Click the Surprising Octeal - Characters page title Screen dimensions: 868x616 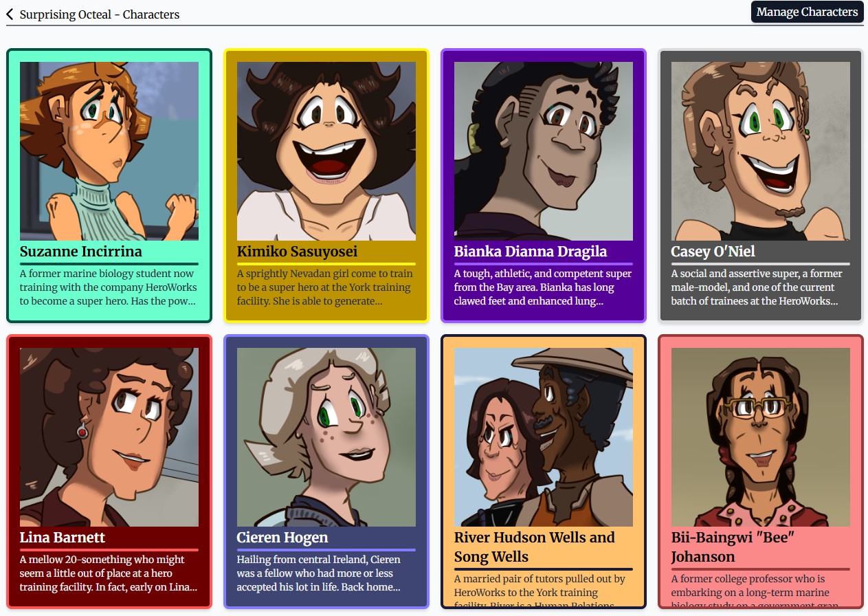100,14
